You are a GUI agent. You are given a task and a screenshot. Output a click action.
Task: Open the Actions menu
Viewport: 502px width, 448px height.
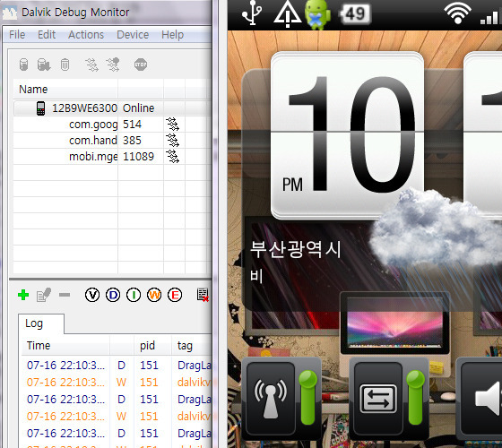coord(86,35)
